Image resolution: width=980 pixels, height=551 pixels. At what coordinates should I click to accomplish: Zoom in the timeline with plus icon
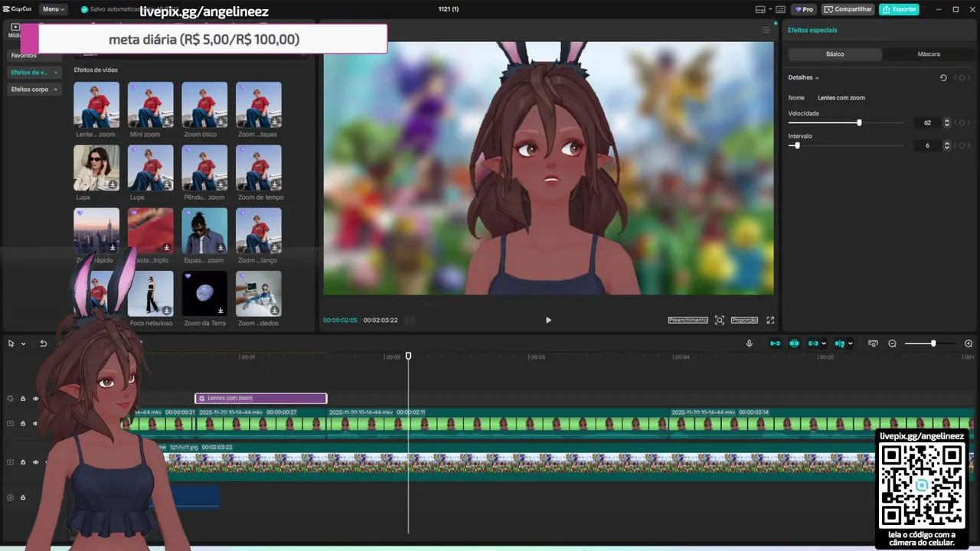coord(969,344)
